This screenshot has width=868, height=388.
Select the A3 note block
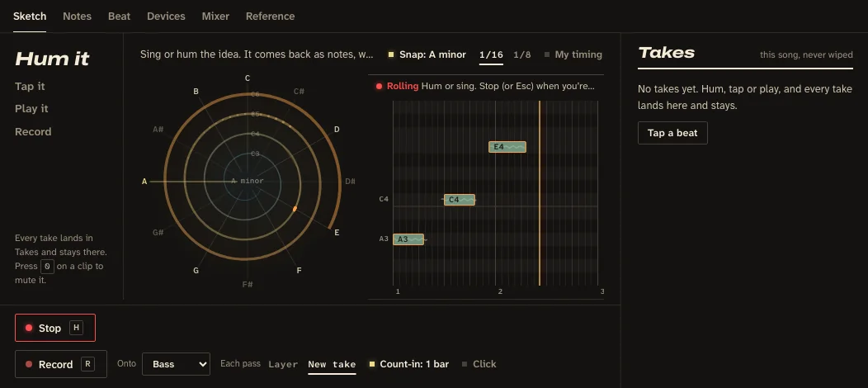[x=408, y=239]
